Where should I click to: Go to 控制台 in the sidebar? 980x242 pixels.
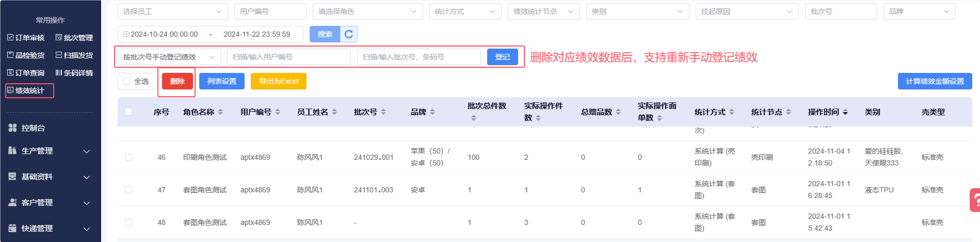[x=33, y=128]
